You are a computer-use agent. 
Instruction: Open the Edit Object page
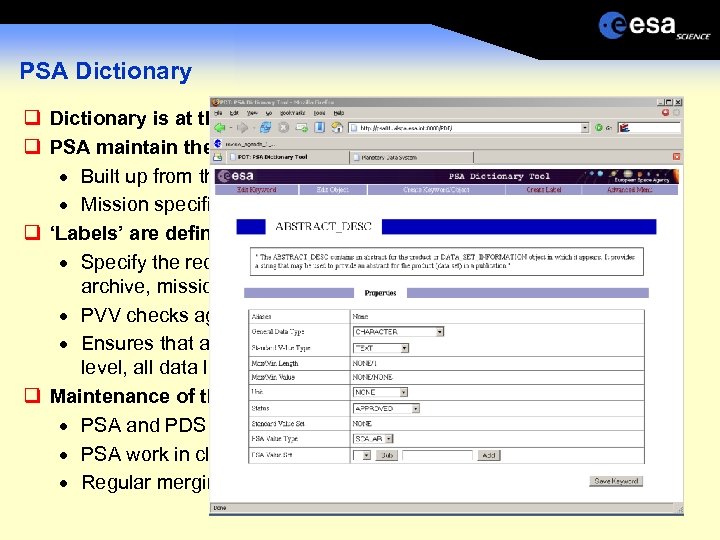click(332, 190)
